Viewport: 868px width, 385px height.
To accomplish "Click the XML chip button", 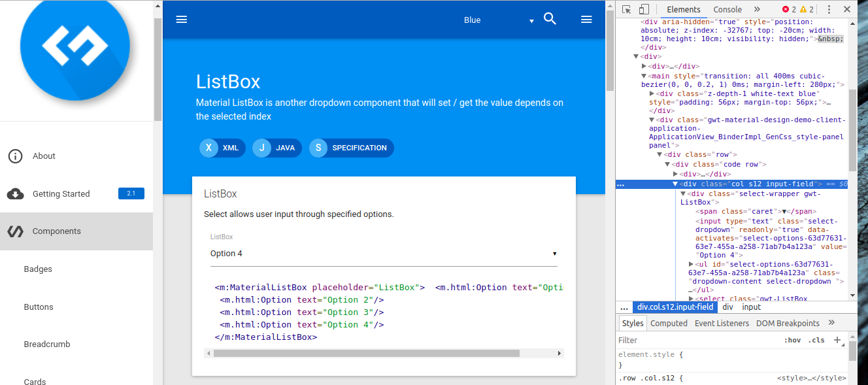I will [x=222, y=148].
